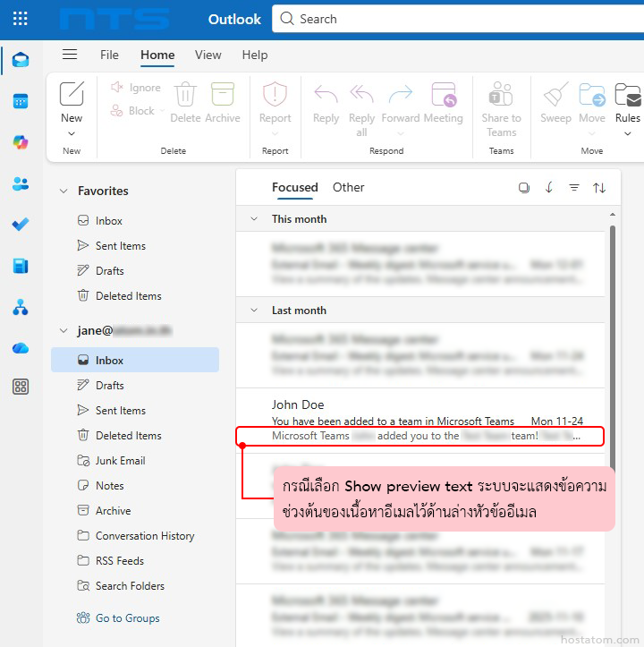Collapse the Last month group
This screenshot has width=644, height=647.
click(x=255, y=310)
